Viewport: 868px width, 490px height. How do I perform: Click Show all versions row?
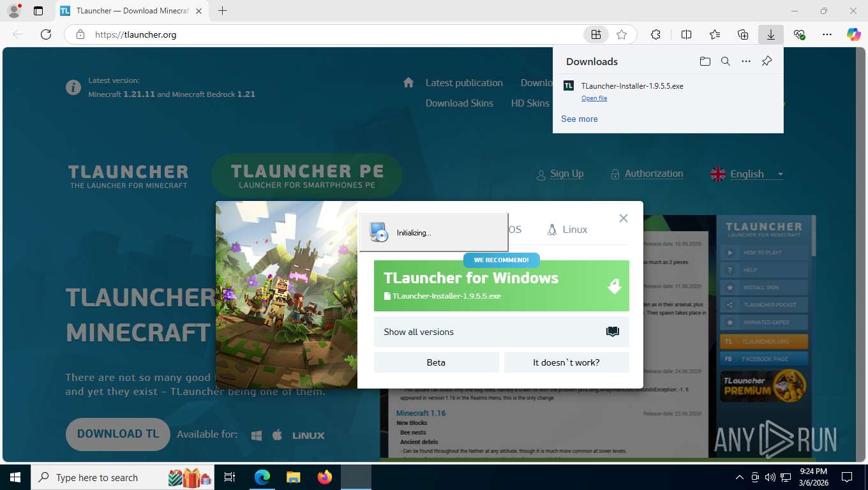[502, 332]
